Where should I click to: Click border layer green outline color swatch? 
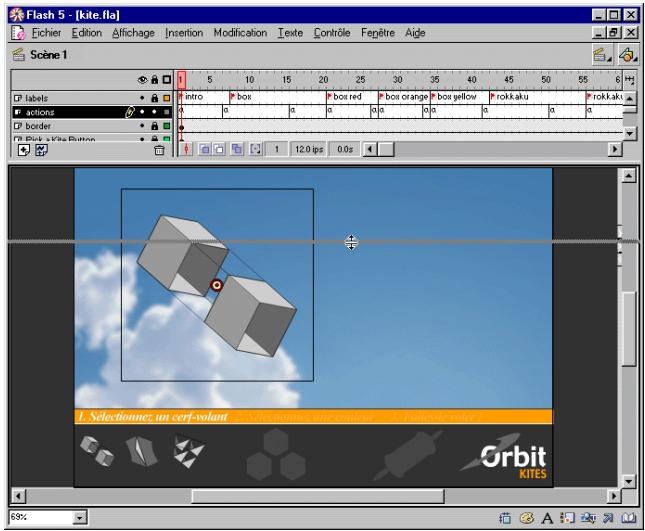tap(167, 126)
